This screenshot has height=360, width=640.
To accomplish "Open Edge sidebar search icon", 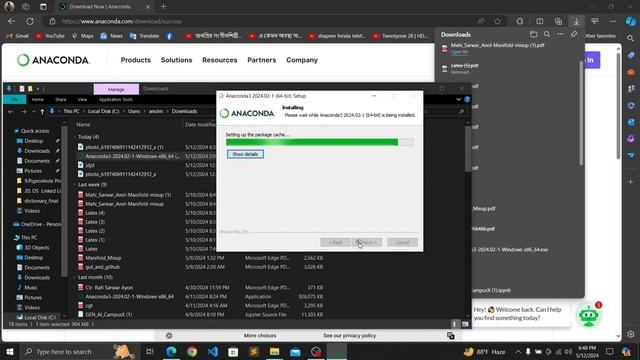I will (631, 38).
